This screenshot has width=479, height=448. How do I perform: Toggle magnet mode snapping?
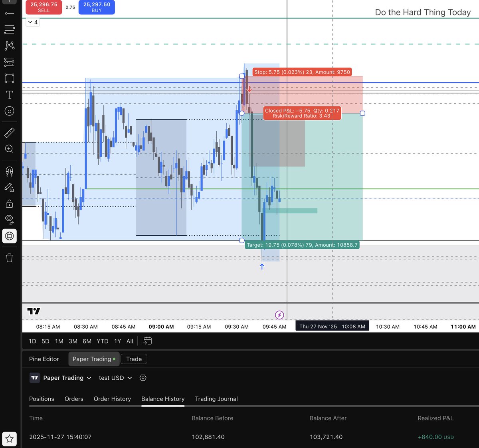pyautogui.click(x=9, y=171)
